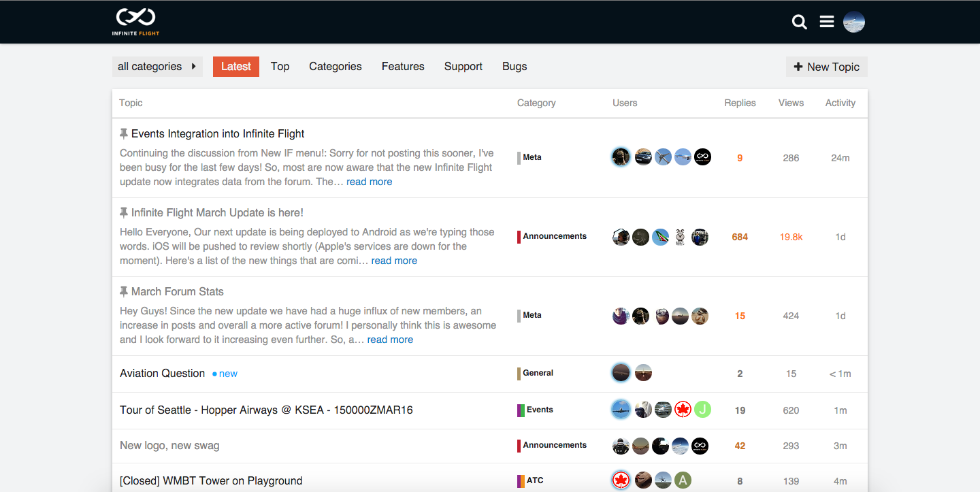Open Announcements category on March Update row
The image size is (980, 492).
(552, 236)
